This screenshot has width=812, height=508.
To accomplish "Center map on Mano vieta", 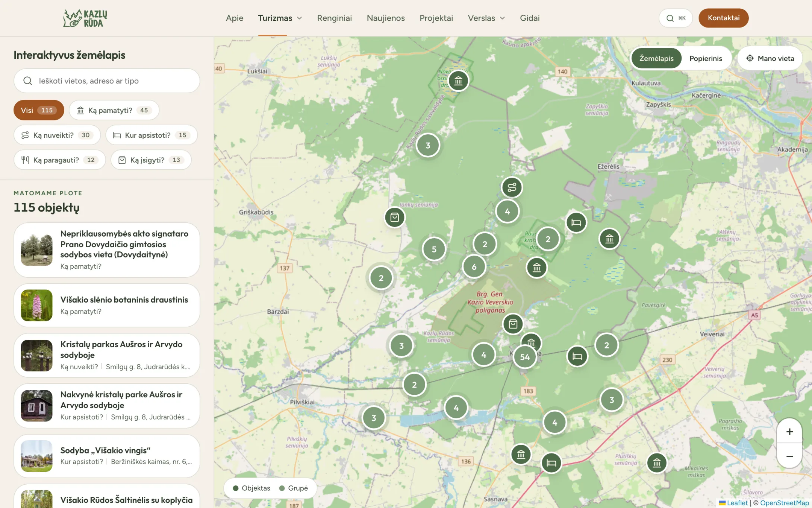I will (770, 58).
